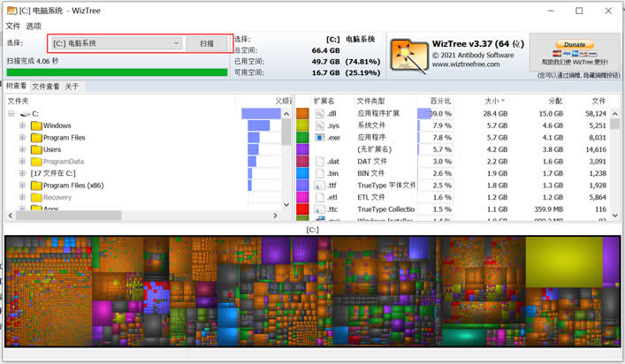Click the Donate button

[575, 44]
